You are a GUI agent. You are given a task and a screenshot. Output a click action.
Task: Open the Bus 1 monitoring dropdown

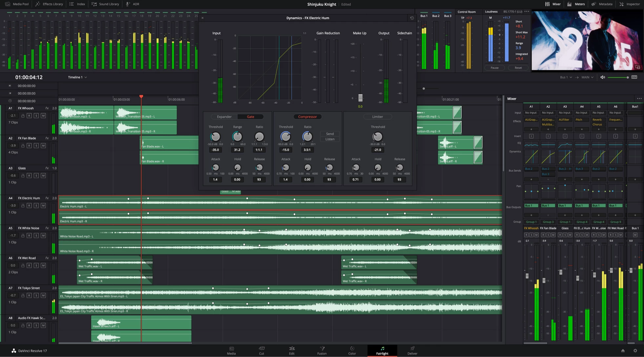tap(566, 77)
